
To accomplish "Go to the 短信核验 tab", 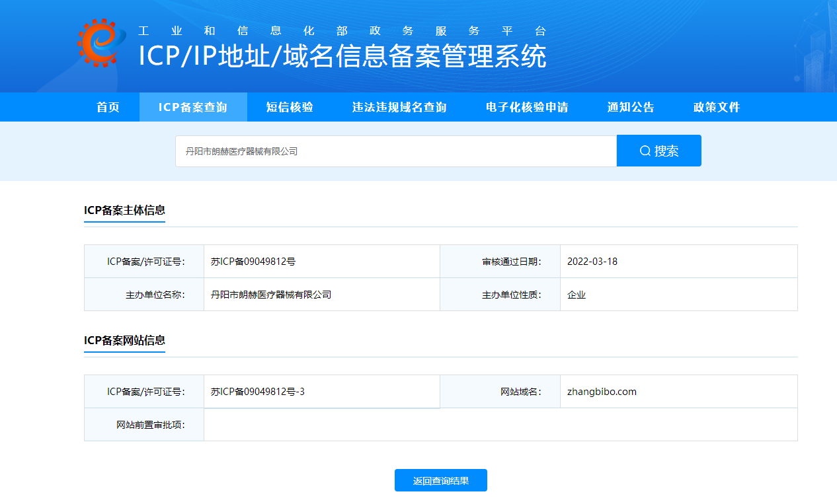I will pos(290,107).
